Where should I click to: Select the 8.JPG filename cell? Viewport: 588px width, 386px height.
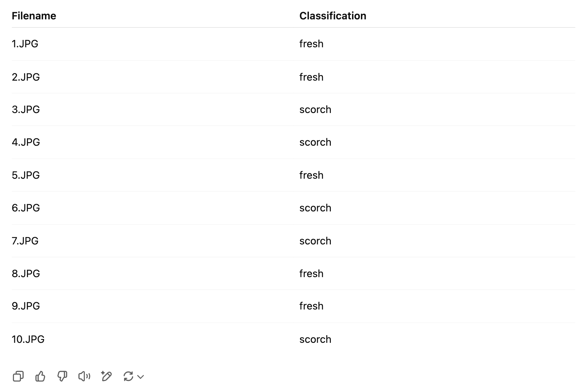pos(26,274)
